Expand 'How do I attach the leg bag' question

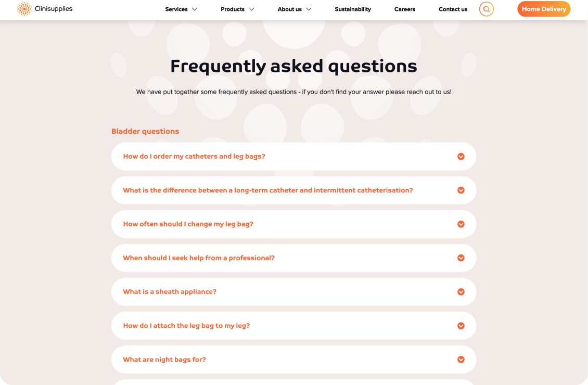click(293, 326)
